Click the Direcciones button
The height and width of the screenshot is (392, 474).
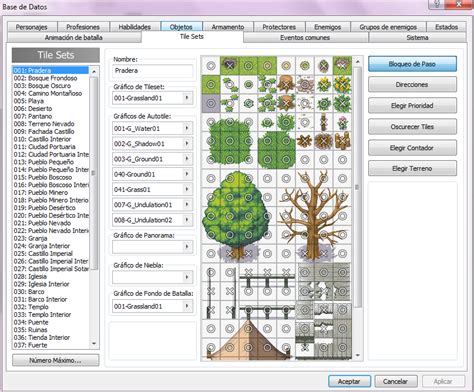click(x=412, y=85)
